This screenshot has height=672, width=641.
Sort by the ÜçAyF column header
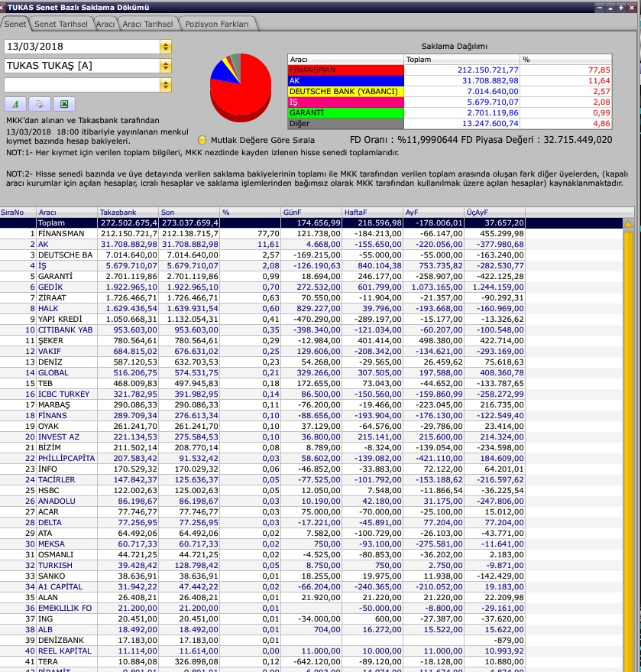pyautogui.click(x=494, y=212)
